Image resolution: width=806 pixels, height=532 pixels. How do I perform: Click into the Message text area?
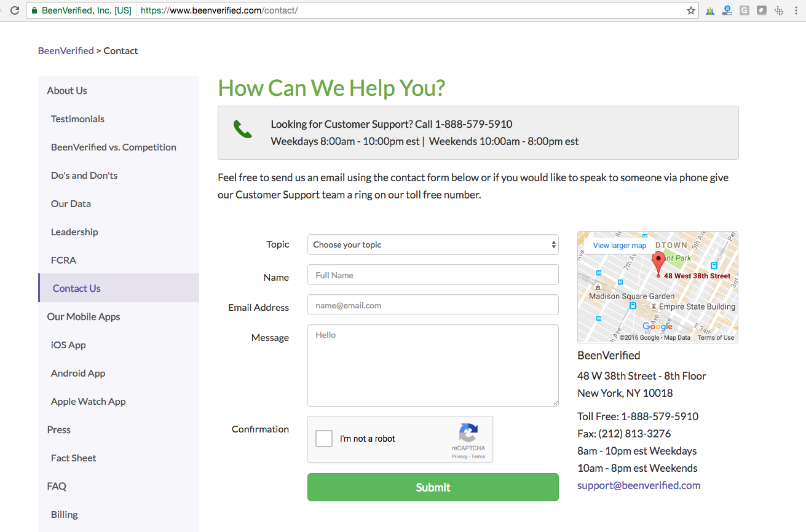(x=433, y=366)
